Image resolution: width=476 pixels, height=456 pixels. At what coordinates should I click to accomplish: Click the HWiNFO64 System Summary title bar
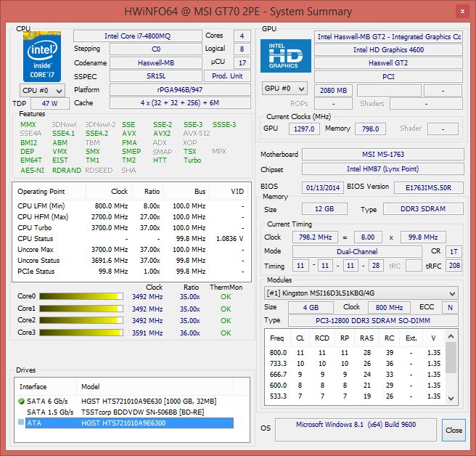click(238, 12)
